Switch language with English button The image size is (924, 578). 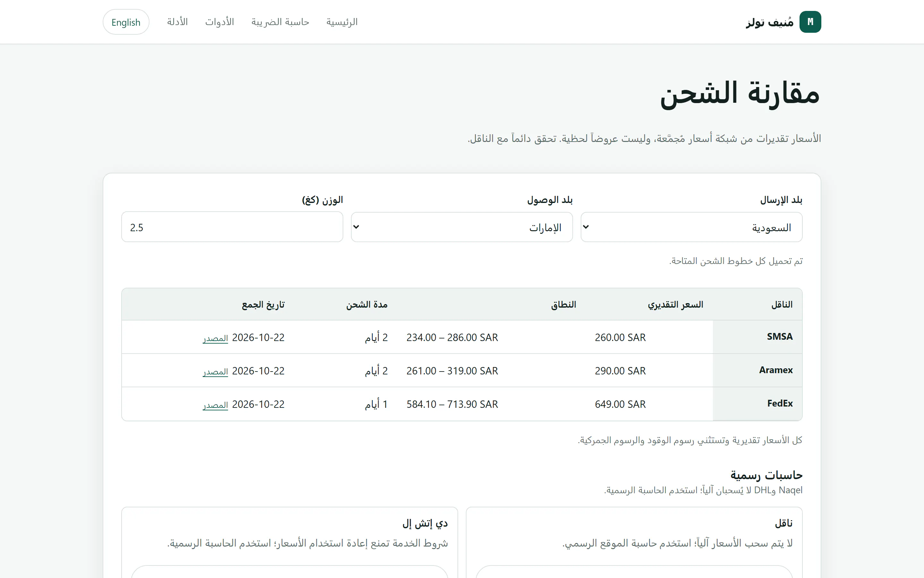click(126, 22)
